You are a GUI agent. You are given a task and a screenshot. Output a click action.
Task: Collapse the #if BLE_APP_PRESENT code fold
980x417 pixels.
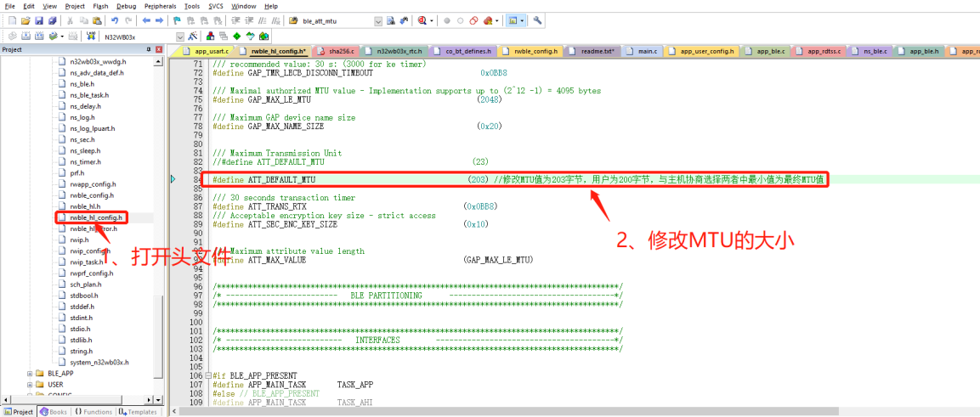click(x=210, y=375)
